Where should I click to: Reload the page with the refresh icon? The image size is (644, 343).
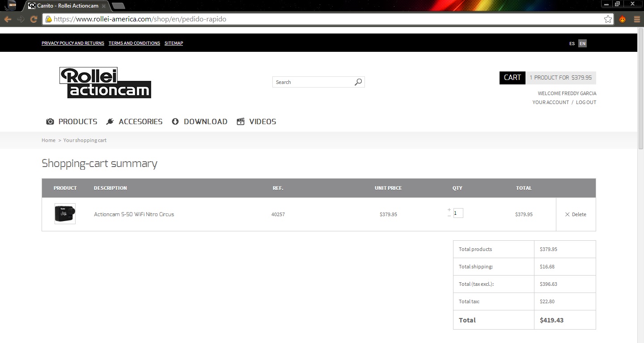tap(34, 19)
